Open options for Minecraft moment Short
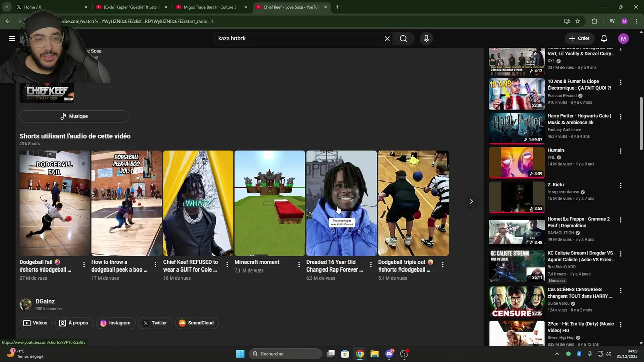The width and height of the screenshot is (644, 362). tap(299, 265)
